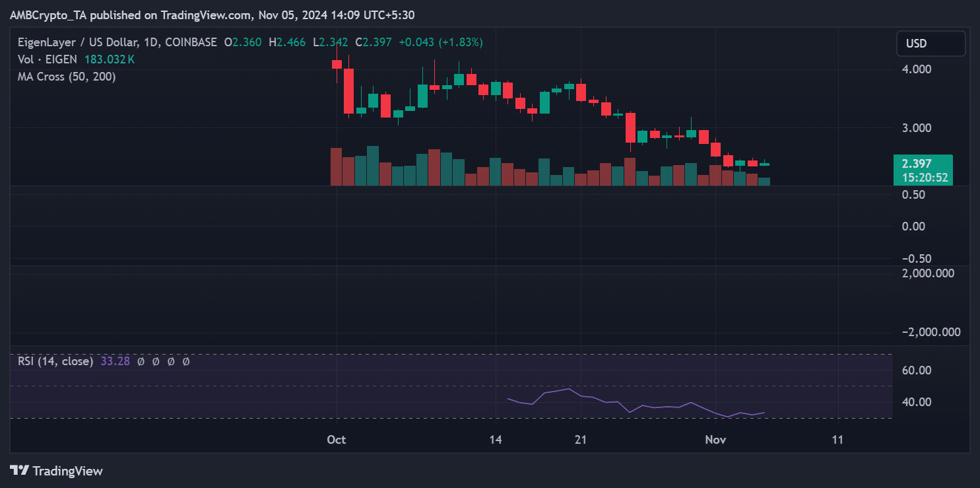Click the 11 date axis label
The width and height of the screenshot is (980, 488).
[x=837, y=440]
